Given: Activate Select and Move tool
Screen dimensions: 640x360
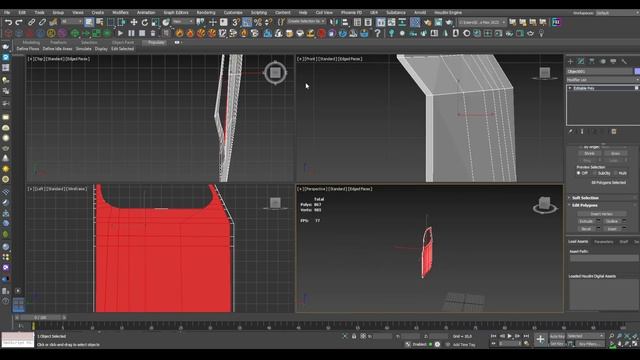Looking at the screenshot, I should [133, 22].
